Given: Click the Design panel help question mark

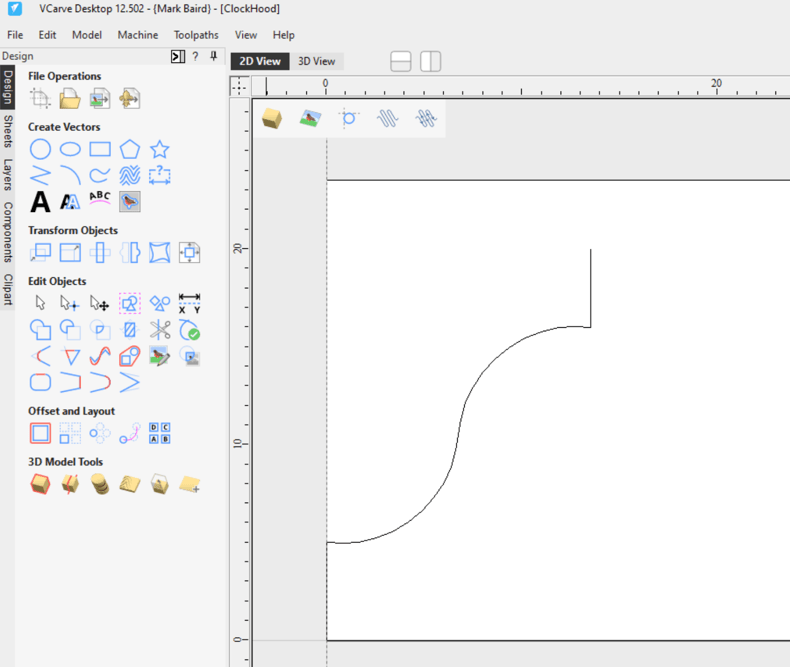Looking at the screenshot, I should coord(195,57).
